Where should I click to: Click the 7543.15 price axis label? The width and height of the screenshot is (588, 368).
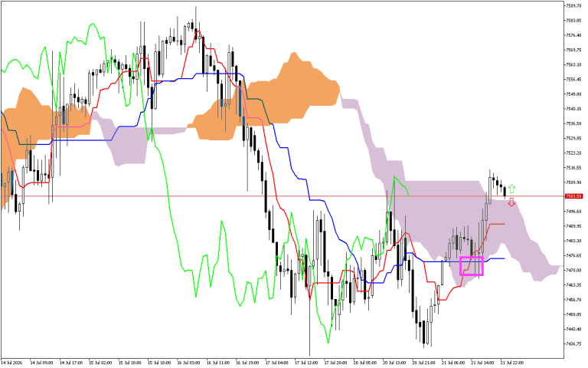[573, 109]
